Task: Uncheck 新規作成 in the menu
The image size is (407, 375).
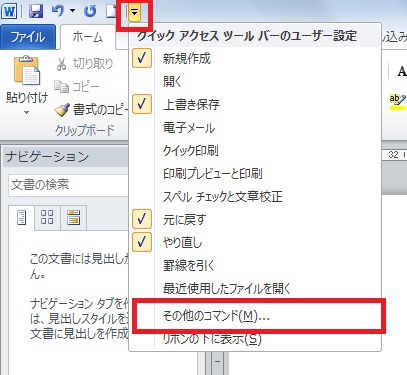Action: [x=255, y=58]
